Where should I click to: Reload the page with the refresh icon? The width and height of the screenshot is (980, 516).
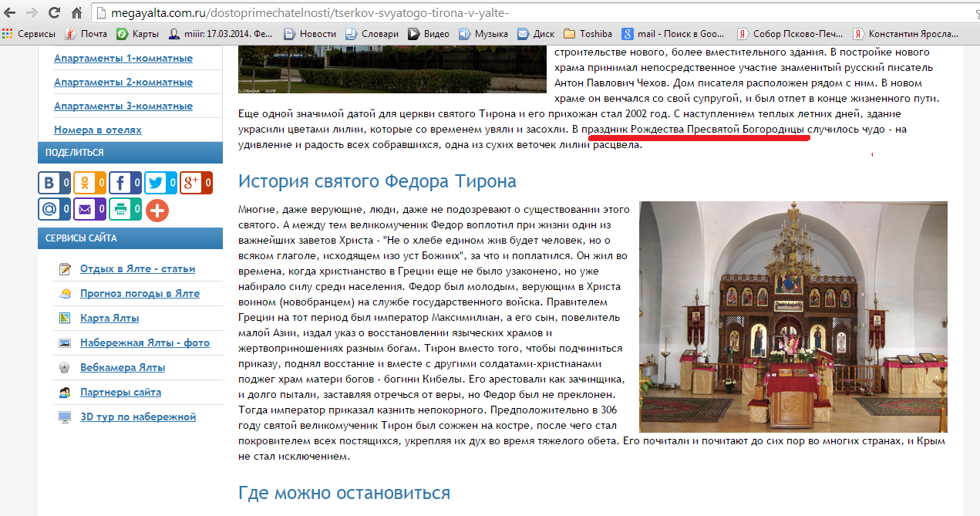tap(54, 12)
